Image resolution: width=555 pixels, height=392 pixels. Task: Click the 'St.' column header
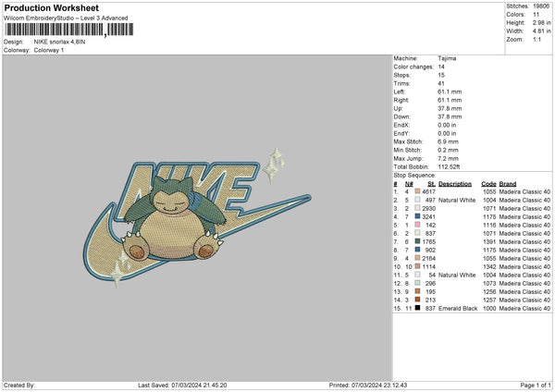click(431, 184)
